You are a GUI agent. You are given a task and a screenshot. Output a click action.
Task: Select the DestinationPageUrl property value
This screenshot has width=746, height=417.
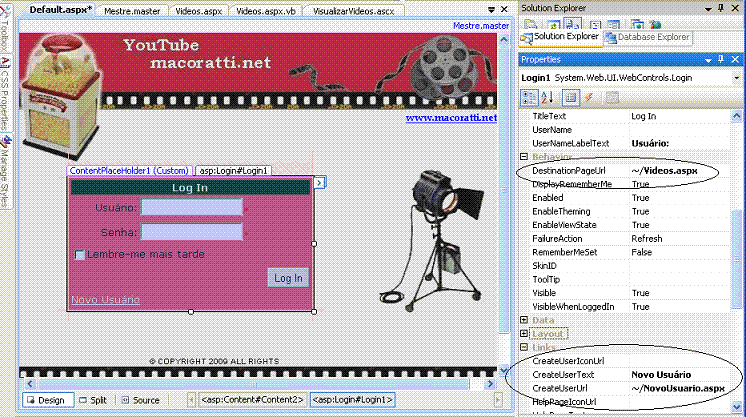coord(679,170)
